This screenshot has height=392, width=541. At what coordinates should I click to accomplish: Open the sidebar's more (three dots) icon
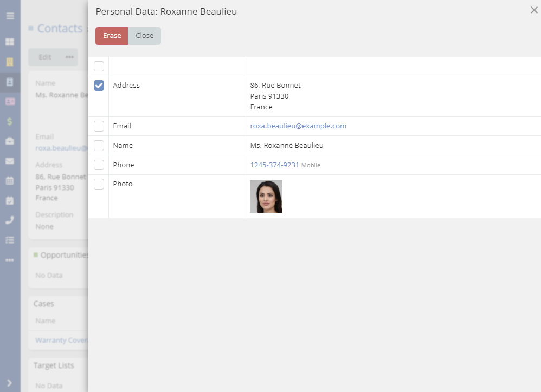10,260
